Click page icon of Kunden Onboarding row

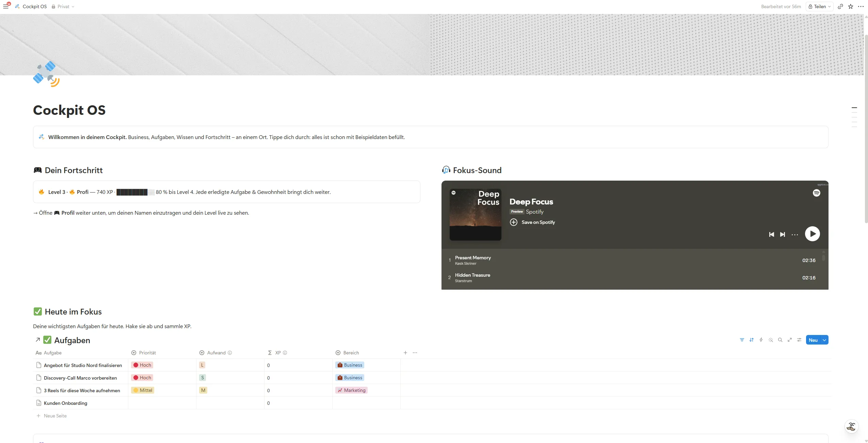point(39,403)
